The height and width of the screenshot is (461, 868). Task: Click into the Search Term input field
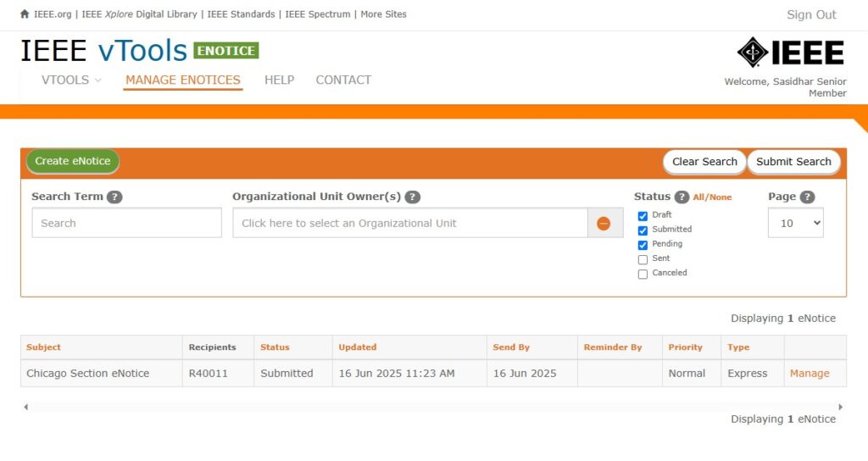[x=127, y=223]
